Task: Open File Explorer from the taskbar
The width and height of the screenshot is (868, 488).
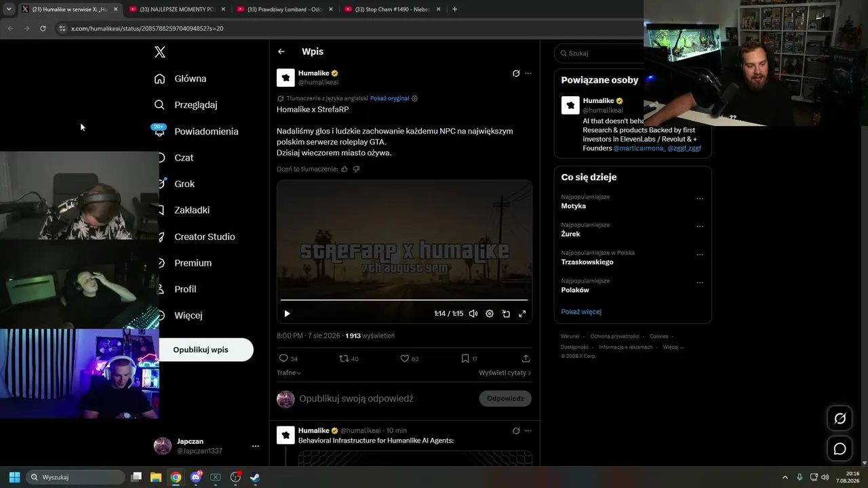Action: point(156,477)
